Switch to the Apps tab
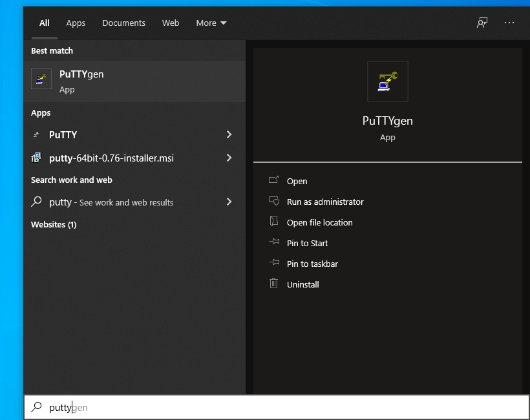This screenshot has height=420, width=530. (76, 23)
